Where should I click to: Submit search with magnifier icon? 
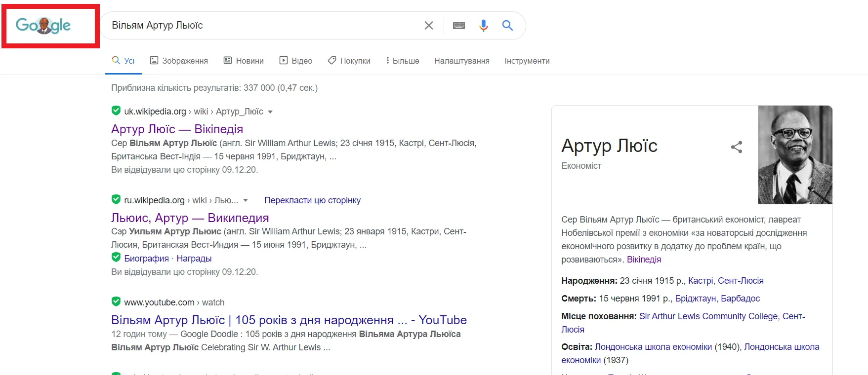(507, 25)
